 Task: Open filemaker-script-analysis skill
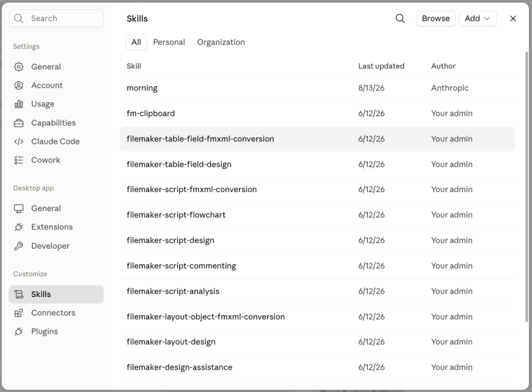(x=317, y=291)
